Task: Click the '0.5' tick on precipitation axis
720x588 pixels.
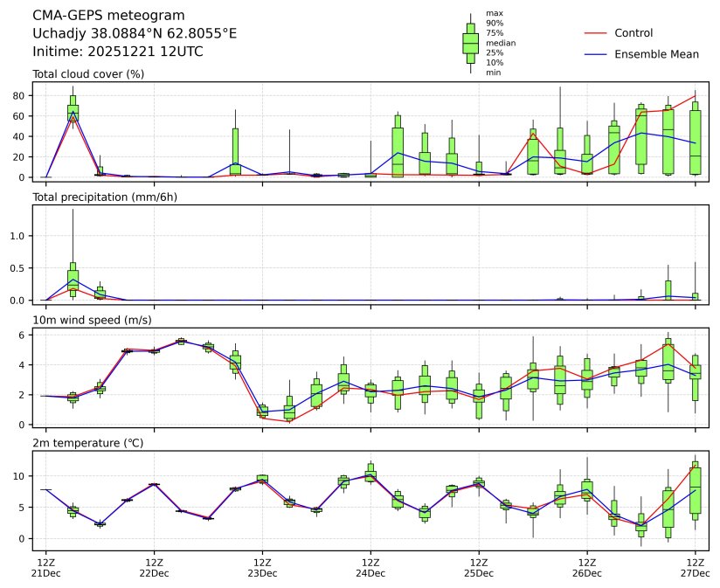Action: pos(17,268)
